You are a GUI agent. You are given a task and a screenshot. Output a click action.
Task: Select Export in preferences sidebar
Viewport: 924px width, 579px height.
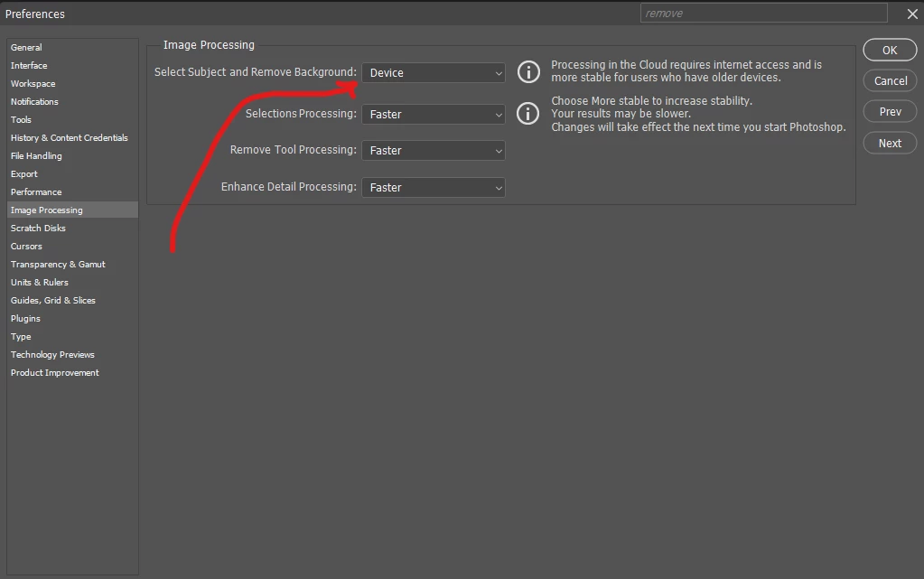[72, 174]
